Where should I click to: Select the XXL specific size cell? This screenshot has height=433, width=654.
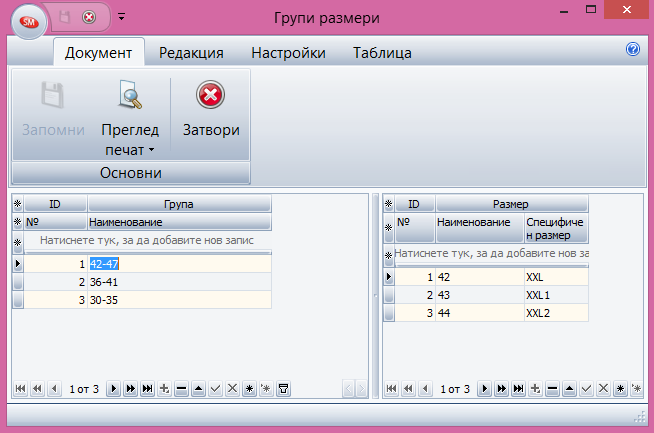pos(556,277)
